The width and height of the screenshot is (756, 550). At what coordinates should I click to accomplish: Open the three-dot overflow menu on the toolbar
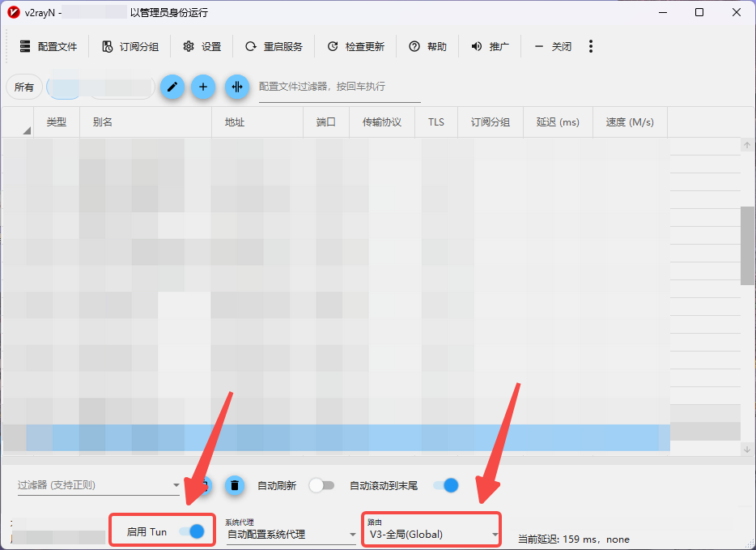coord(591,46)
